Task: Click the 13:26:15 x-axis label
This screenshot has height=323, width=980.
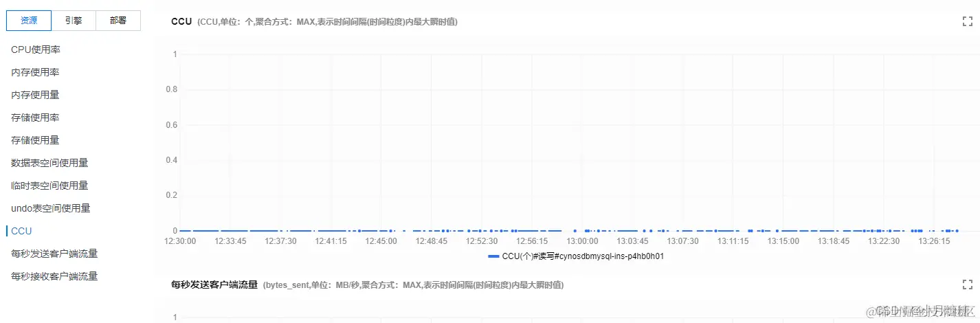Action: pos(934,241)
